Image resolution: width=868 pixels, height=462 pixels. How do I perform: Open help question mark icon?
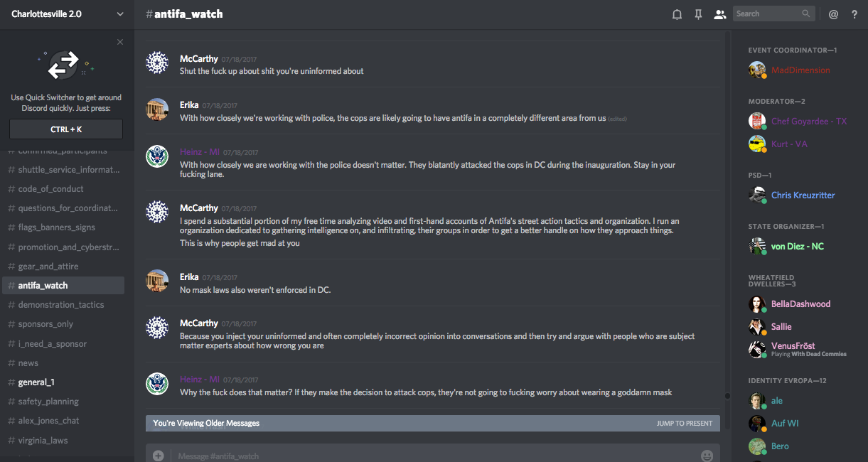point(854,14)
